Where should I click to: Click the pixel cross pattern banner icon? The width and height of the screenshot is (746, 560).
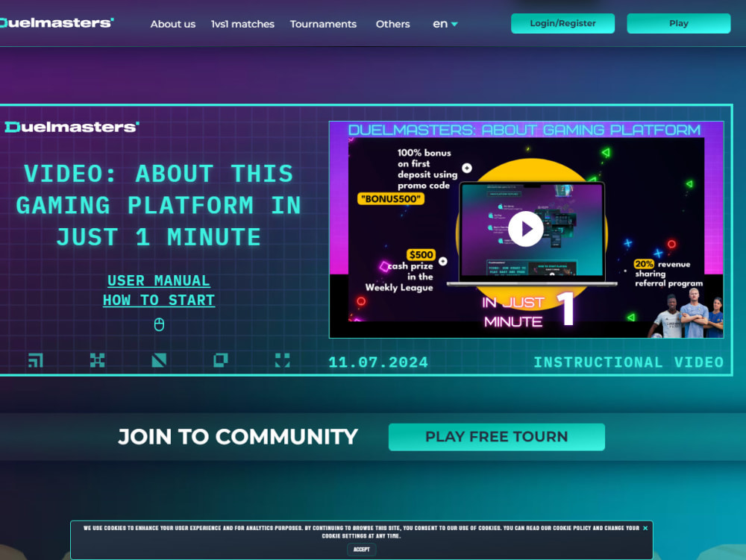[98, 360]
